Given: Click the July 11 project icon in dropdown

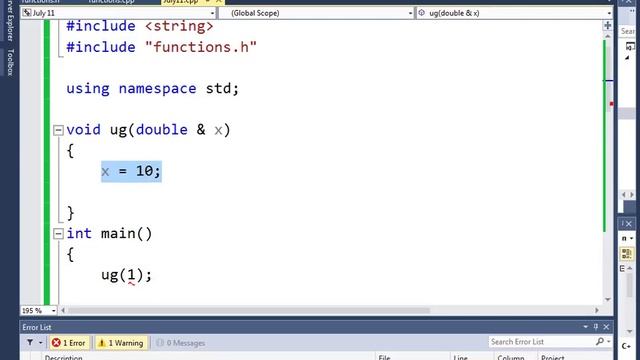Looking at the screenshot, I should 27,13.
